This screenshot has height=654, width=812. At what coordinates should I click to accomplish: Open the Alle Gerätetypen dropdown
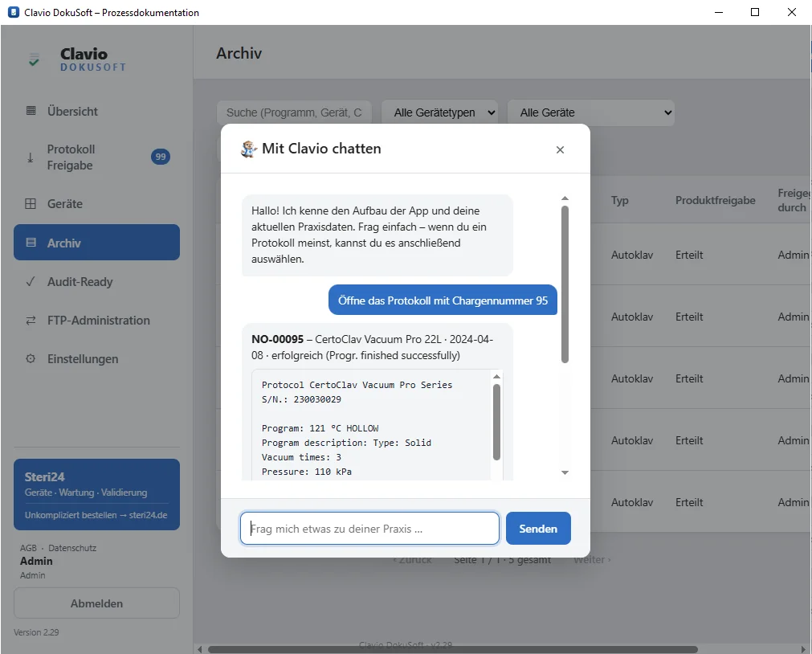439,112
